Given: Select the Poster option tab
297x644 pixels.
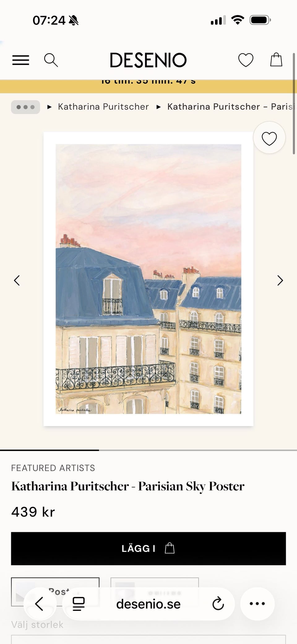Looking at the screenshot, I should [x=55, y=592].
